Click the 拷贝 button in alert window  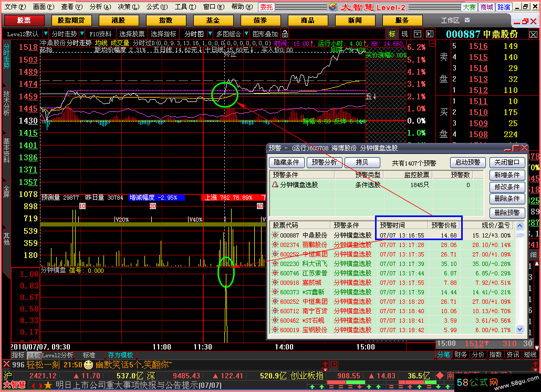click(362, 162)
